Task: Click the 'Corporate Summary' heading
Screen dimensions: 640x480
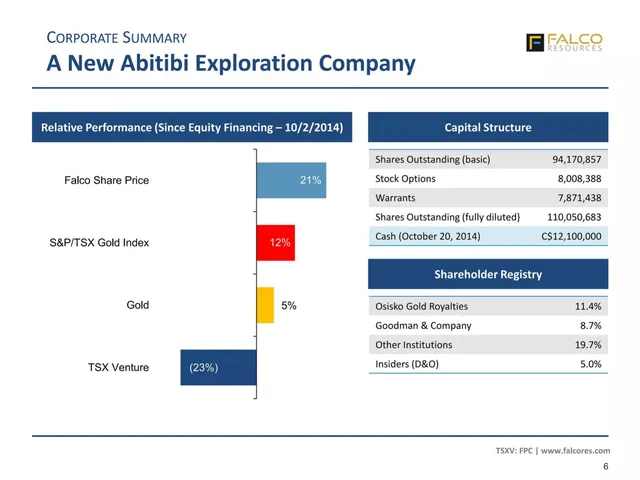Action: (x=117, y=38)
